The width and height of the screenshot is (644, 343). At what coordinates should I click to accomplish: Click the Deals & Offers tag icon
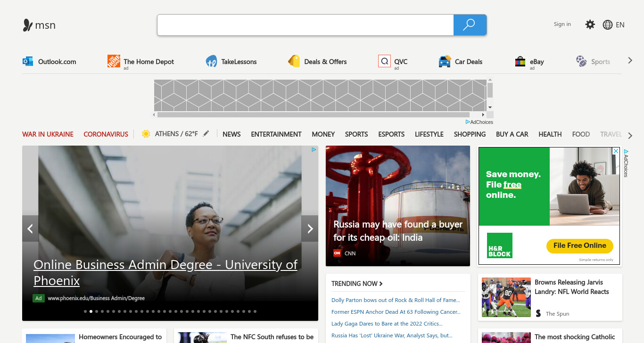pyautogui.click(x=294, y=61)
